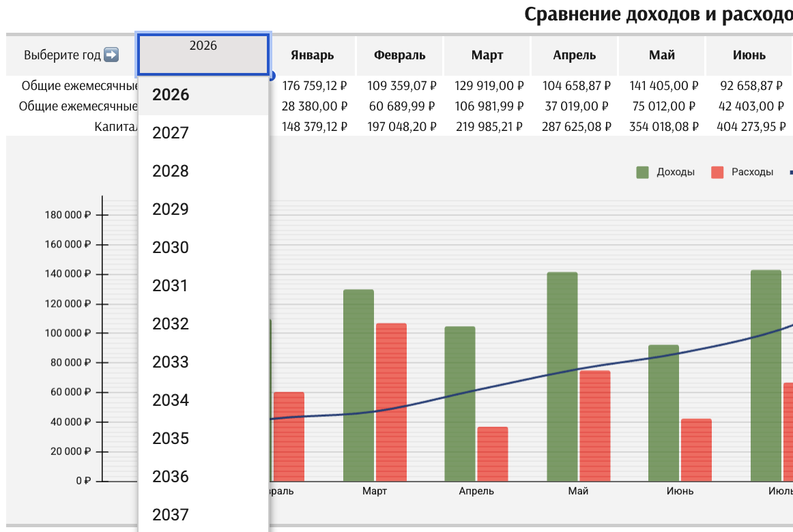Viewport: 793px width, 532px height.
Task: Select the Март column header
Action: point(487,55)
